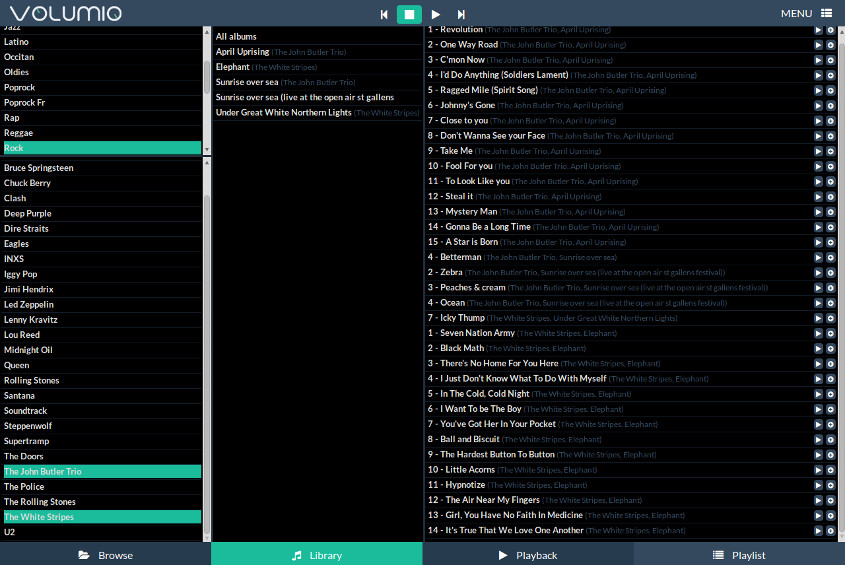Image resolution: width=845 pixels, height=565 pixels.
Task: Select the Elephant album
Action: [232, 67]
